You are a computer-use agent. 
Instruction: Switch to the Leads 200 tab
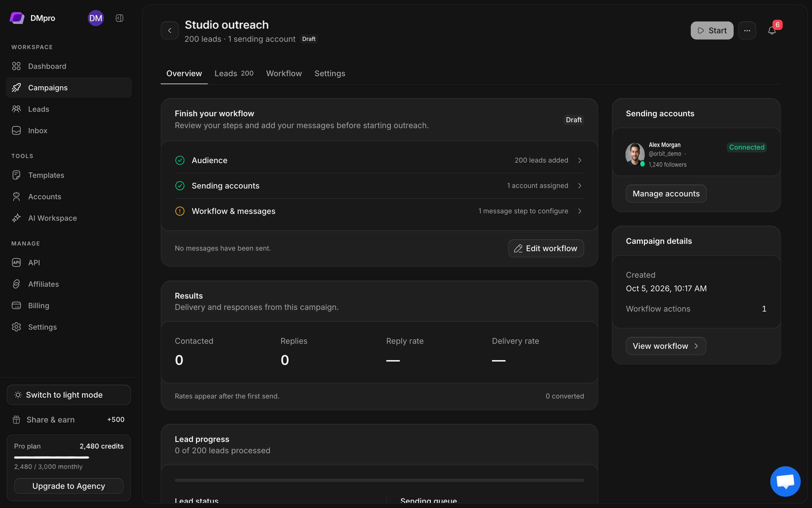(x=234, y=73)
